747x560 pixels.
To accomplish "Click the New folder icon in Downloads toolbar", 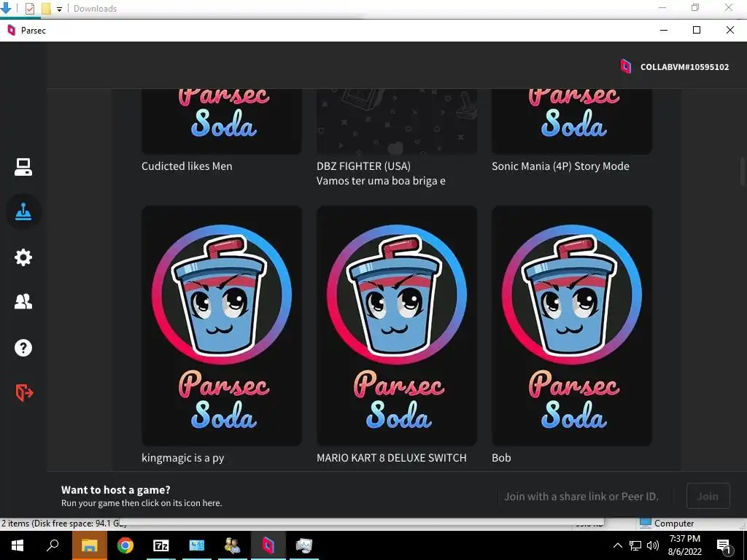I will tap(46, 8).
